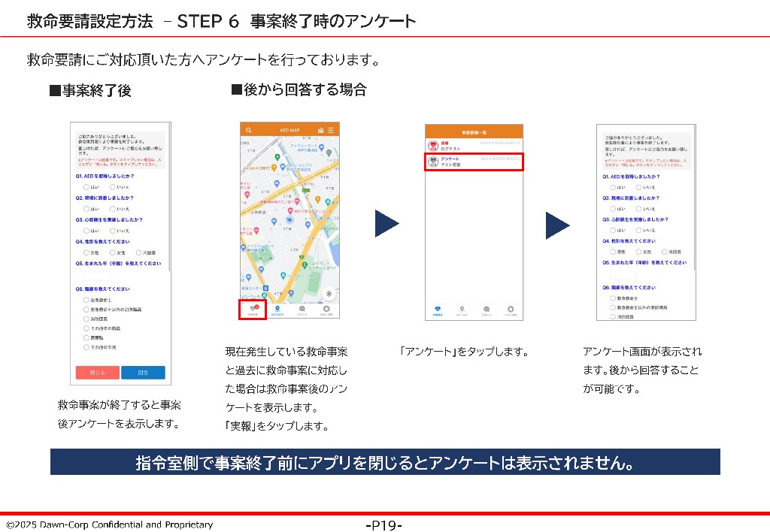
Task: Select 女性 for Q4 in the 後から回答 survey
Action: (639, 252)
